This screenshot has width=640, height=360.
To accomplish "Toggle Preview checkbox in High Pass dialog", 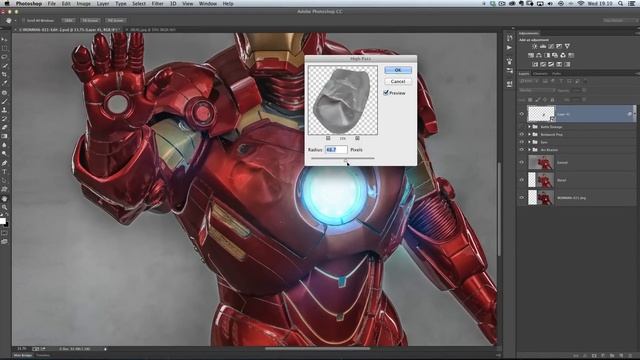I will [386, 93].
